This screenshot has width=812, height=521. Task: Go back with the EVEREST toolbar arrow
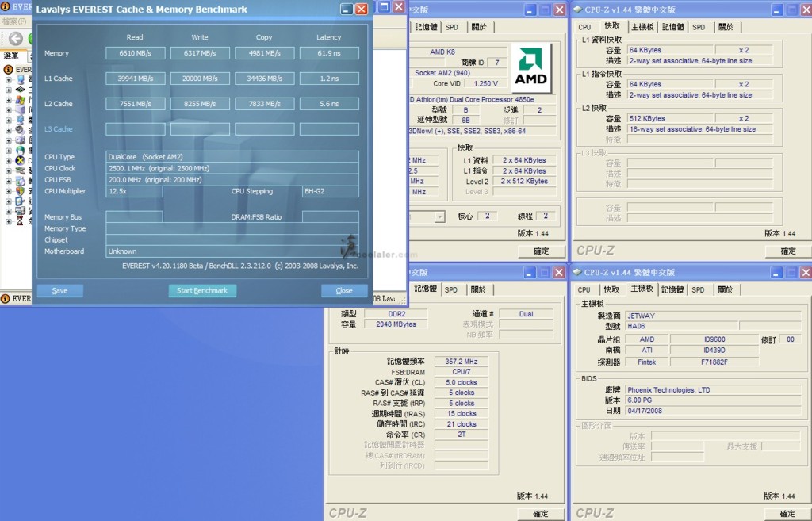(x=16, y=38)
